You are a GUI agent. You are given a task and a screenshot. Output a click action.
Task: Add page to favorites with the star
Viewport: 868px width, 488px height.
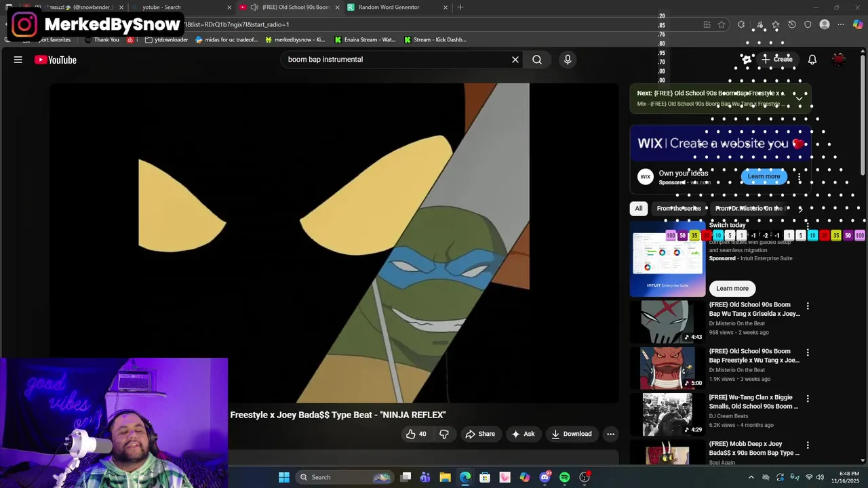pyautogui.click(x=722, y=24)
